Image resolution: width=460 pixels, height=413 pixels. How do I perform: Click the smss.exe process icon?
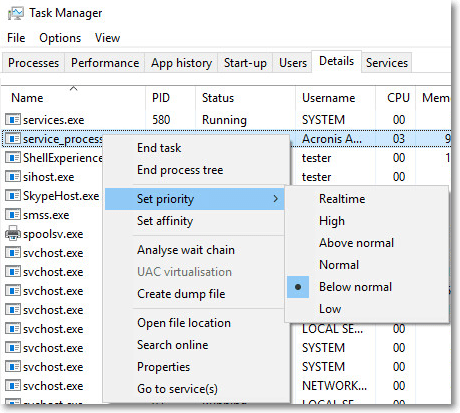pyautogui.click(x=13, y=214)
